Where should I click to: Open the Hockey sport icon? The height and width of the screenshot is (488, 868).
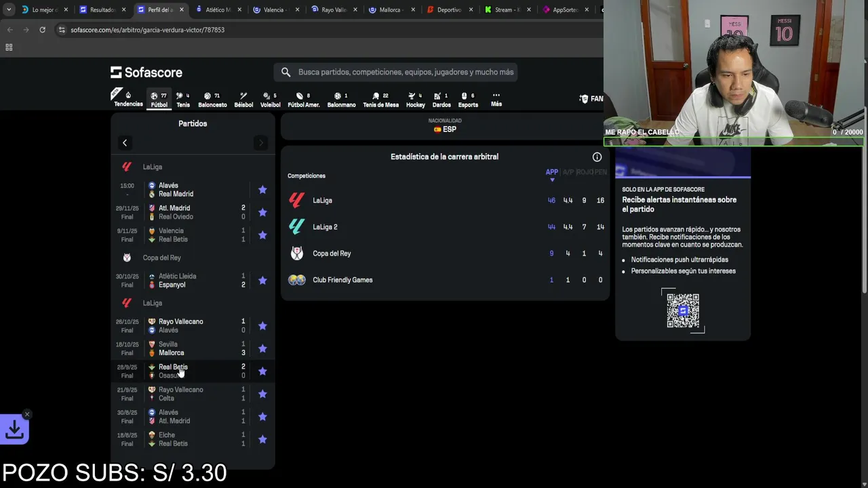tap(415, 100)
